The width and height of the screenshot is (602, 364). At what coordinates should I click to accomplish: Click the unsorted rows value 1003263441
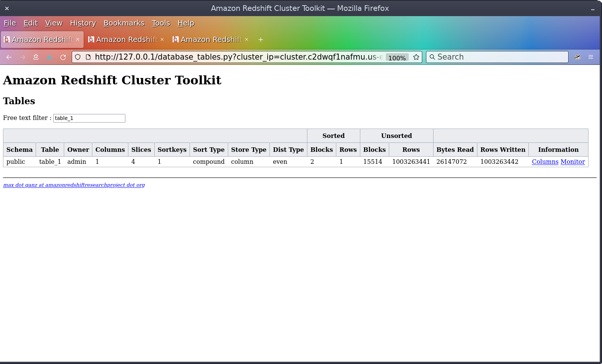(x=411, y=162)
